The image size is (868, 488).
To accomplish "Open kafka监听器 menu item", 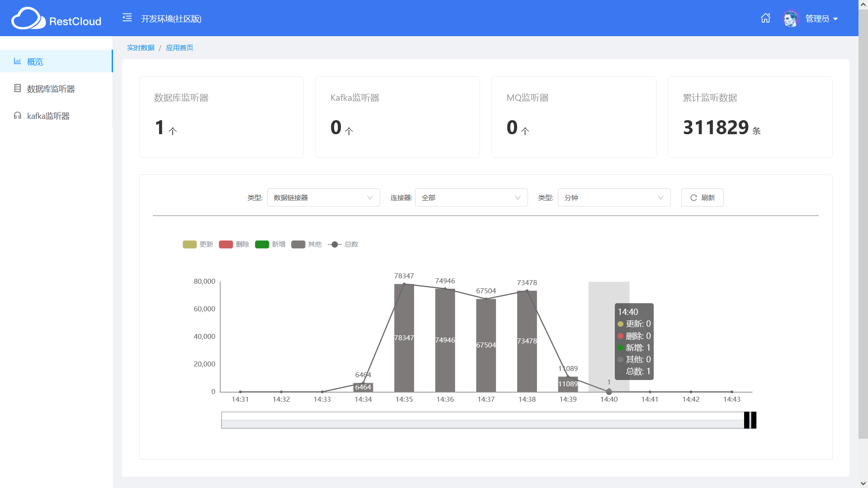I will 48,116.
